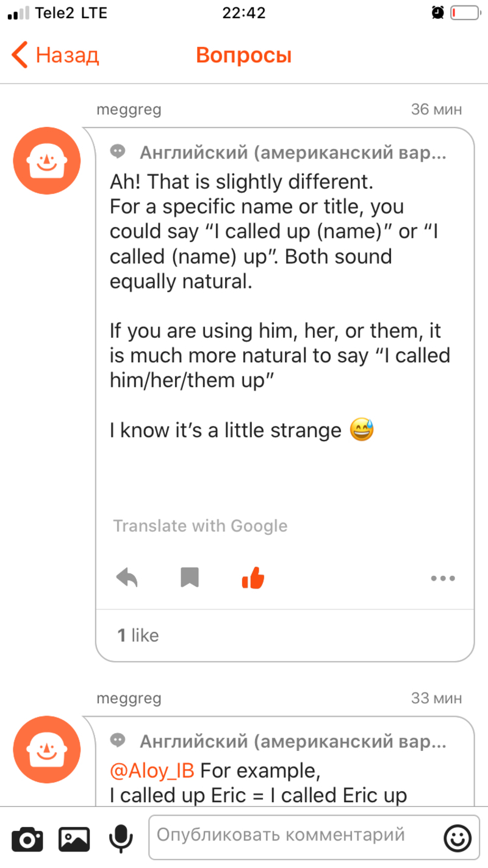The height and width of the screenshot is (868, 488).
Task: Tap the first meggreg username label
Action: 129,110
